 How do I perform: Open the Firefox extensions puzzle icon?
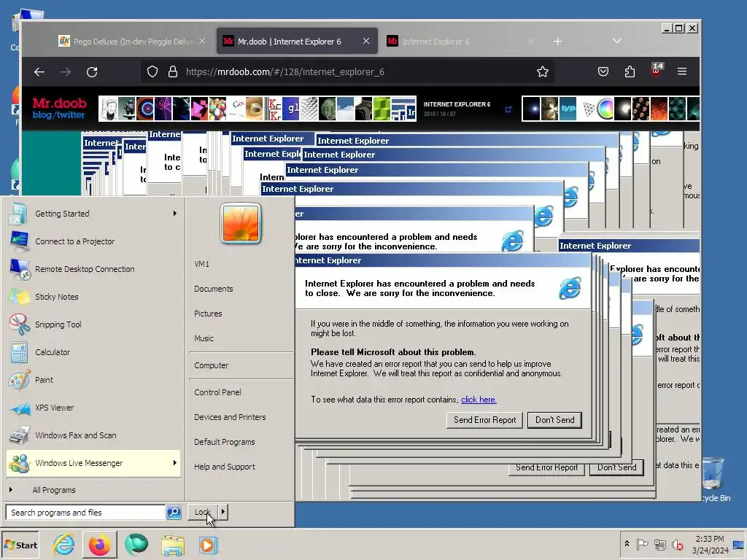[630, 72]
